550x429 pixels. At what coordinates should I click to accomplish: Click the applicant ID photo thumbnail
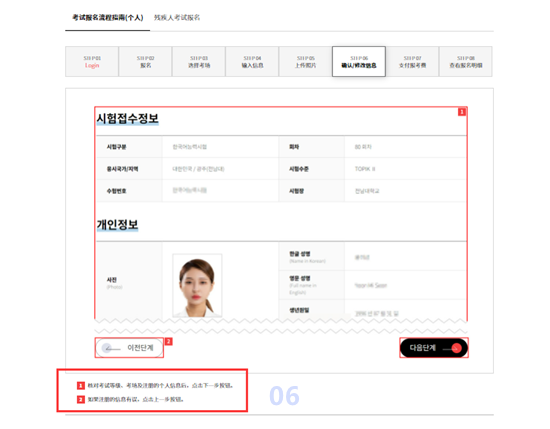click(197, 286)
